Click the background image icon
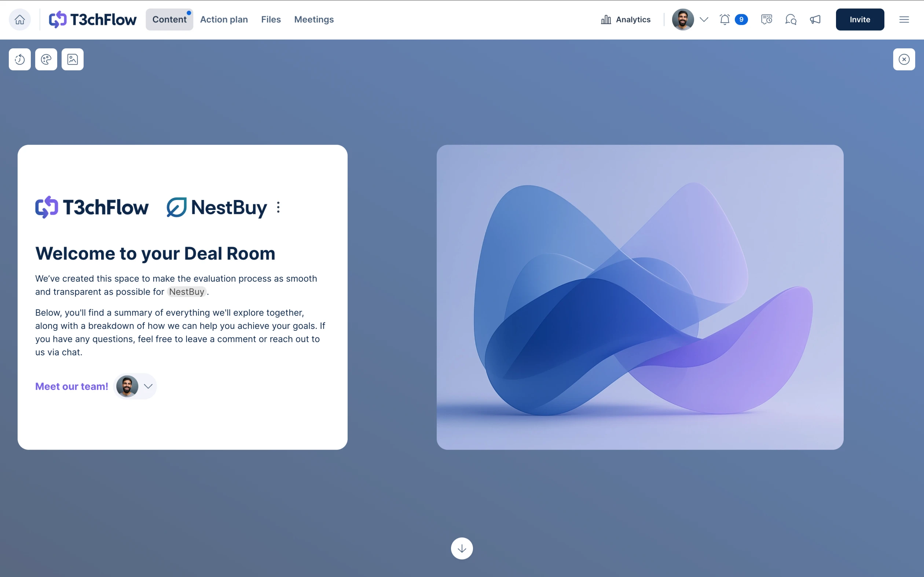This screenshot has width=924, height=577. 73,59
